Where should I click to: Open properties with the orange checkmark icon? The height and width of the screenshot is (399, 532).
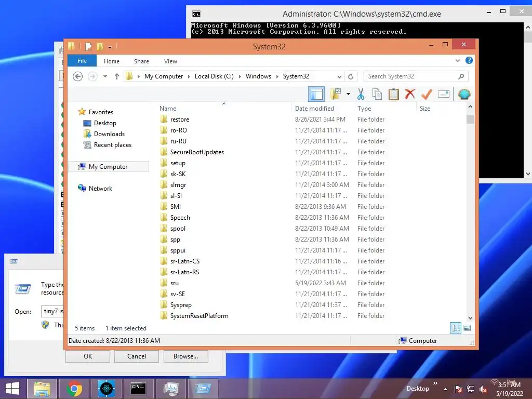pyautogui.click(x=427, y=94)
